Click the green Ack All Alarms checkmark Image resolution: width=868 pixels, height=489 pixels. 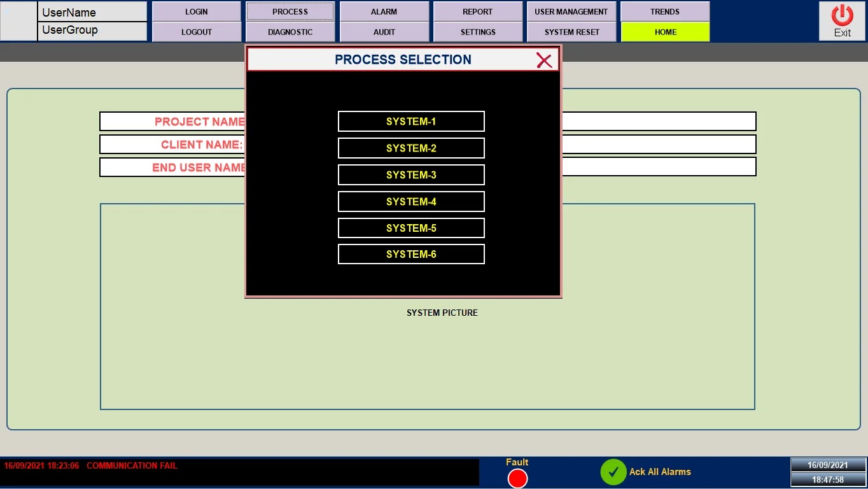point(613,472)
